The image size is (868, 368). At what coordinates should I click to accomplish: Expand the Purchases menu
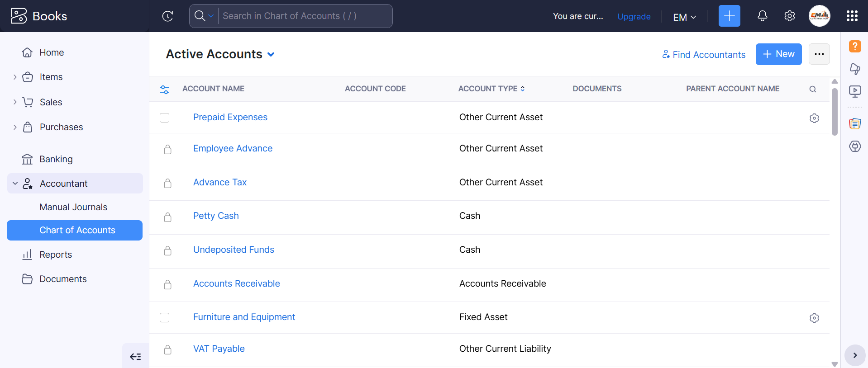(15, 127)
